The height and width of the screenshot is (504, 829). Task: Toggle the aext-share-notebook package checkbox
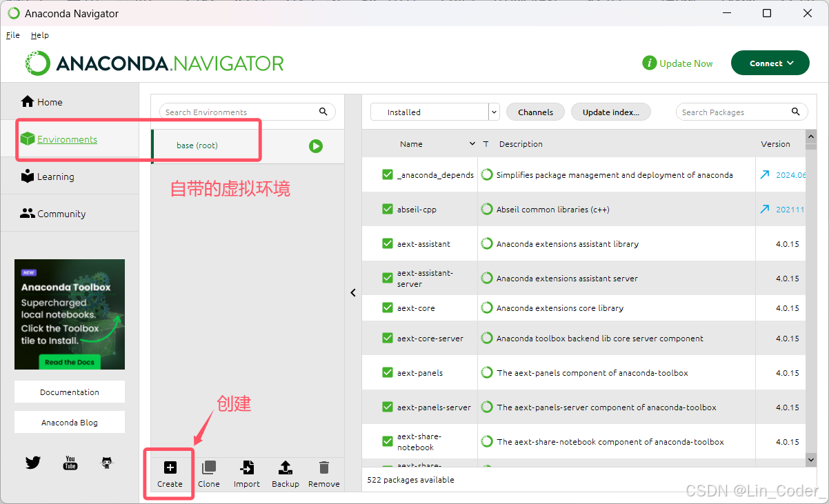[x=388, y=442]
